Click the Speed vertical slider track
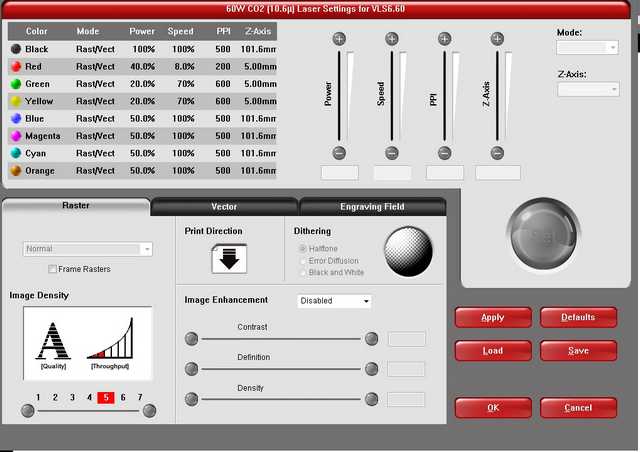This screenshot has height=452, width=640. tap(392, 96)
